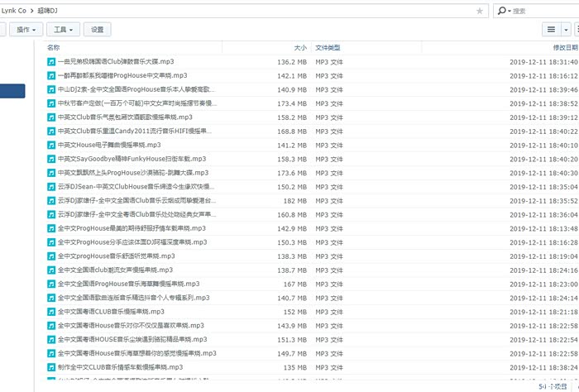This screenshot has height=392, width=579.
Task: Click the favorite star icon in path bar
Action: 480,11
